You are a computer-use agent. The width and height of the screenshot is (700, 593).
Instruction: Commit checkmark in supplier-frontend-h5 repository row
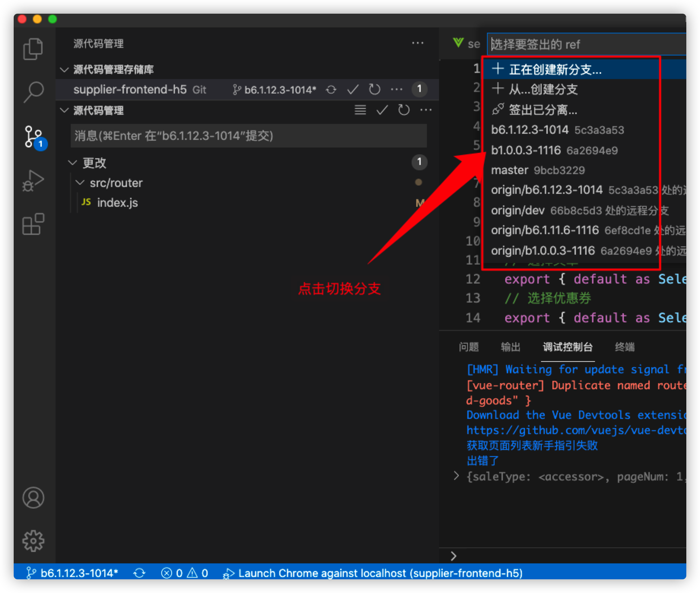pos(353,90)
